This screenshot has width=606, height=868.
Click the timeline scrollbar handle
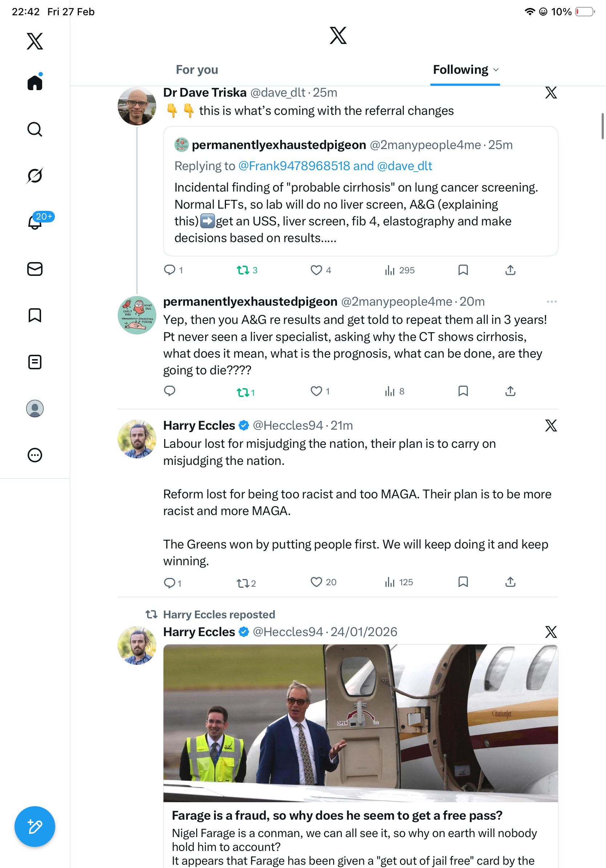tap(602, 126)
